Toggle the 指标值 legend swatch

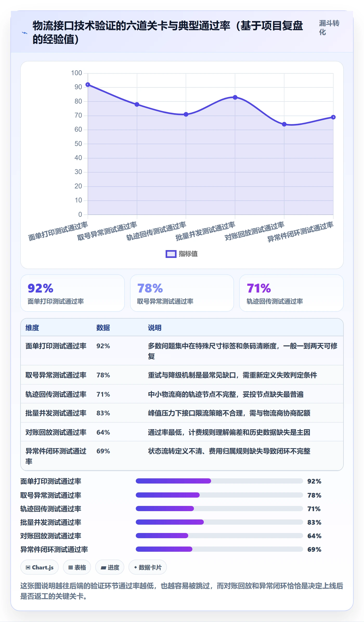coord(171,254)
